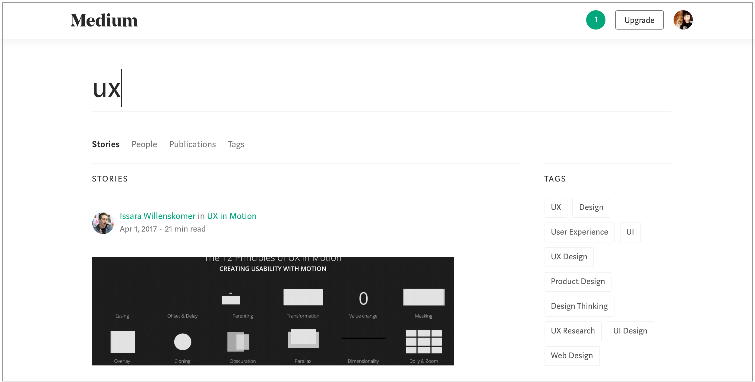Viewport: 755px width, 382px height.
Task: Open the user profile avatar menu
Action: click(683, 20)
